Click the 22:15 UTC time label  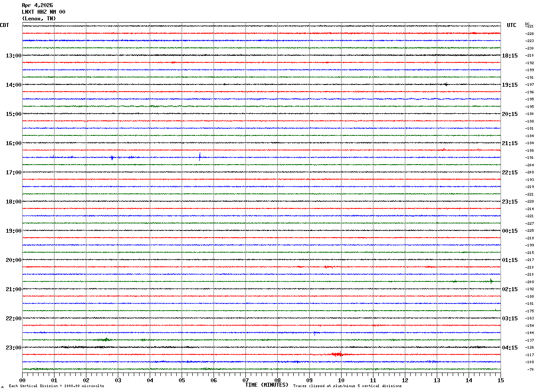coord(510,173)
